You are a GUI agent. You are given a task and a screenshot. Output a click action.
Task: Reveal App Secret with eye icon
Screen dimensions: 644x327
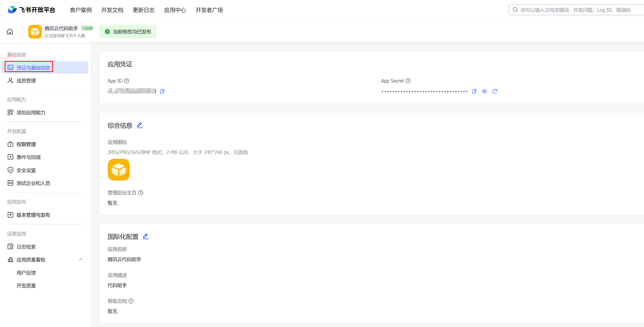pos(484,92)
